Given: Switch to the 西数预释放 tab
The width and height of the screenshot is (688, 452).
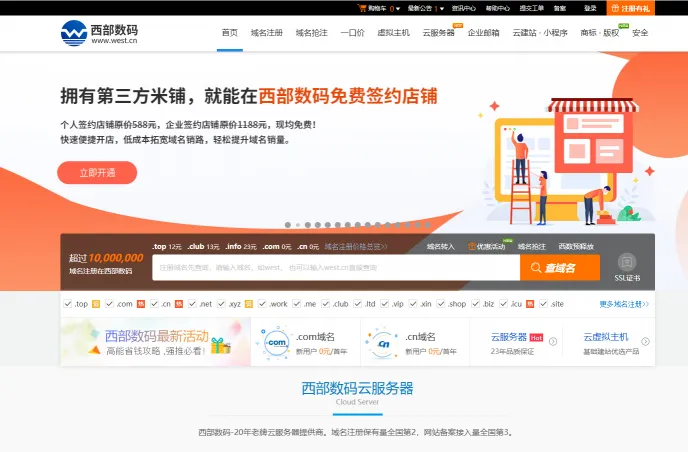Looking at the screenshot, I should tap(576, 247).
